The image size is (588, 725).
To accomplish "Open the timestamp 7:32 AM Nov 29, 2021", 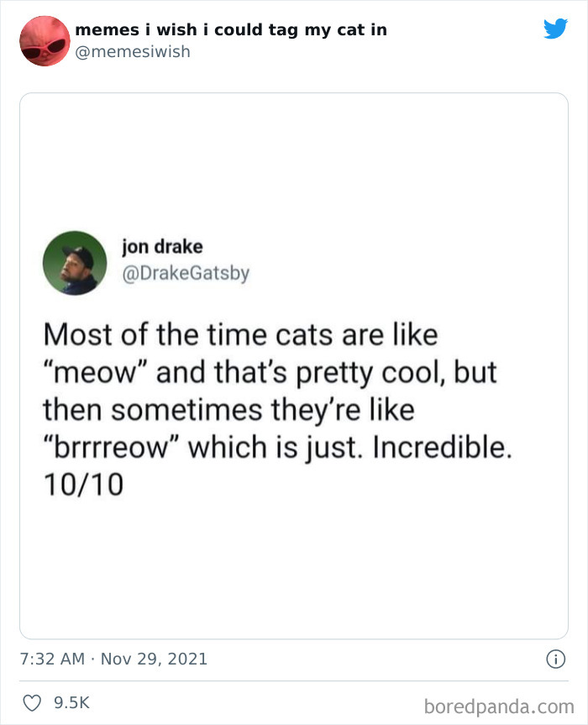I will point(113,659).
